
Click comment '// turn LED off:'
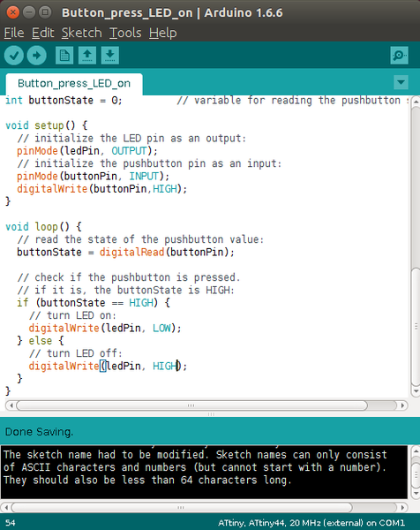pos(75,353)
